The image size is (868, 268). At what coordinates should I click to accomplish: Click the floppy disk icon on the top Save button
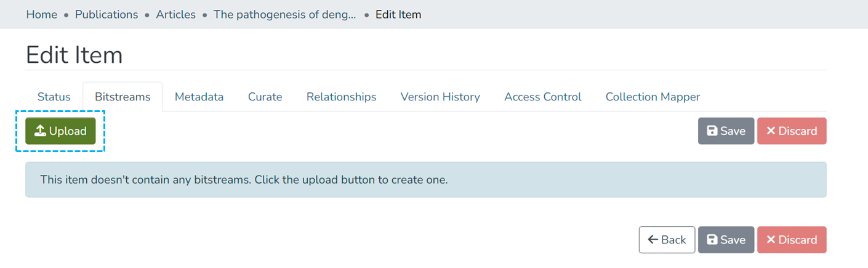pos(712,131)
